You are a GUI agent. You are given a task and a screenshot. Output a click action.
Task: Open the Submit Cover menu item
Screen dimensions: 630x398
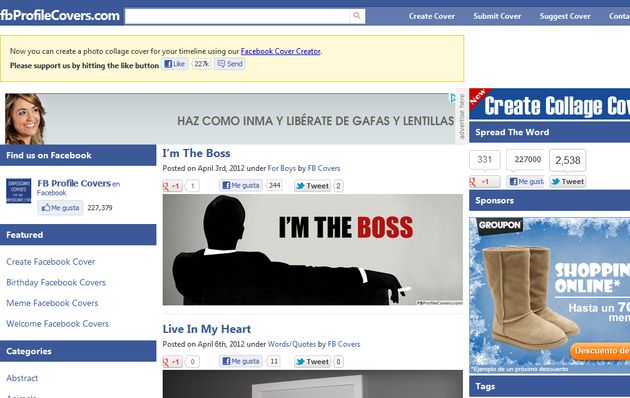497,16
